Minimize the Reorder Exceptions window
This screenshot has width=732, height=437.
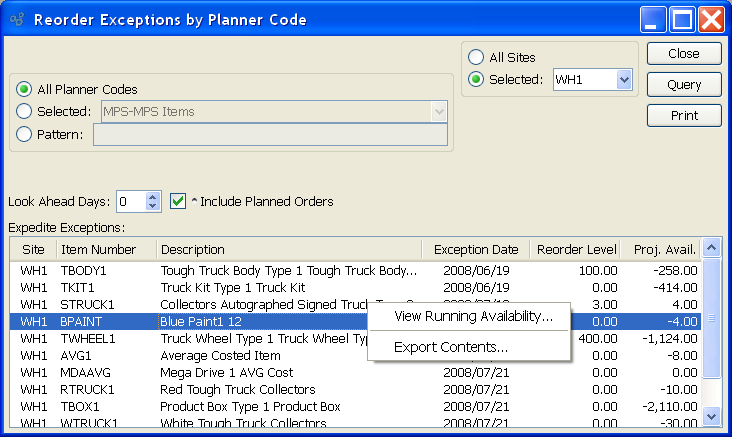click(655, 19)
